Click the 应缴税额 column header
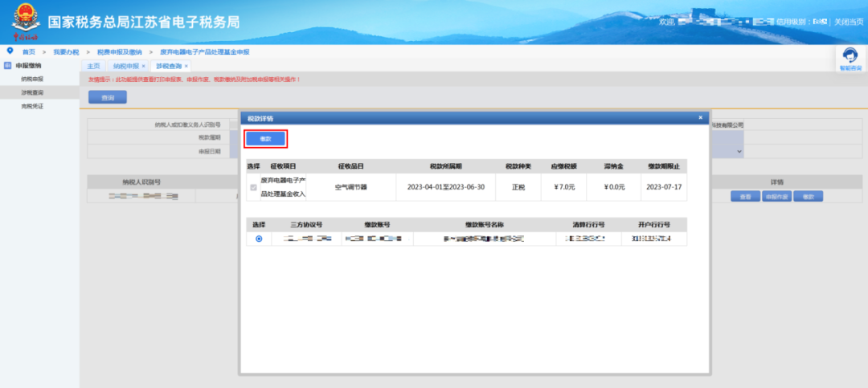868x388 pixels. [x=564, y=166]
